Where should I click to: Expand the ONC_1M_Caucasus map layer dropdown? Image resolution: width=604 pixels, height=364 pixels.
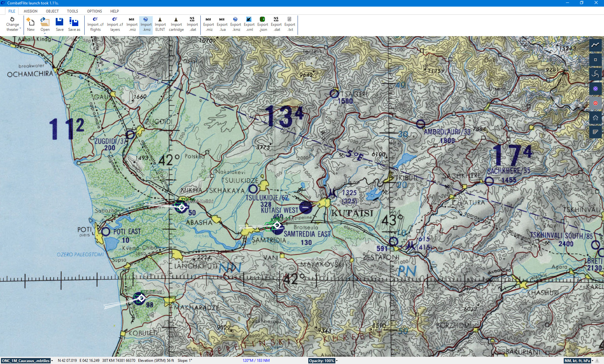(x=52, y=361)
